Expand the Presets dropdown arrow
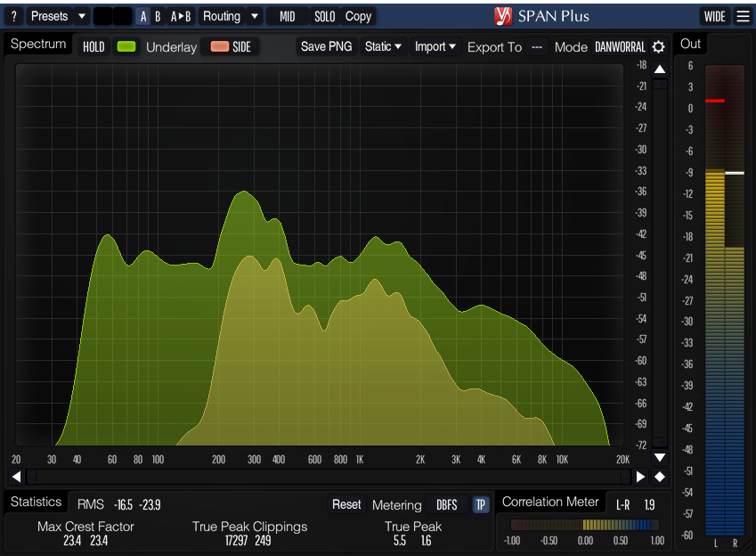Viewport: 756px width, 556px height. [81, 16]
